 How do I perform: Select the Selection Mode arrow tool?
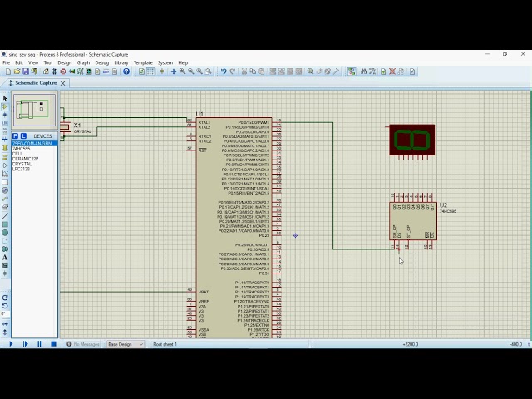[5, 98]
